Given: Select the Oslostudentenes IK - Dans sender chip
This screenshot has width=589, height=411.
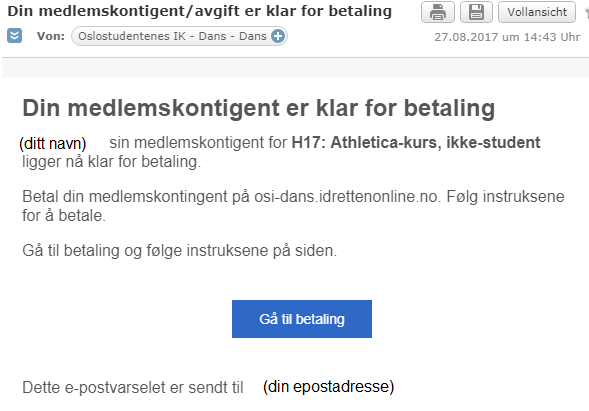Looking at the screenshot, I should [x=179, y=36].
